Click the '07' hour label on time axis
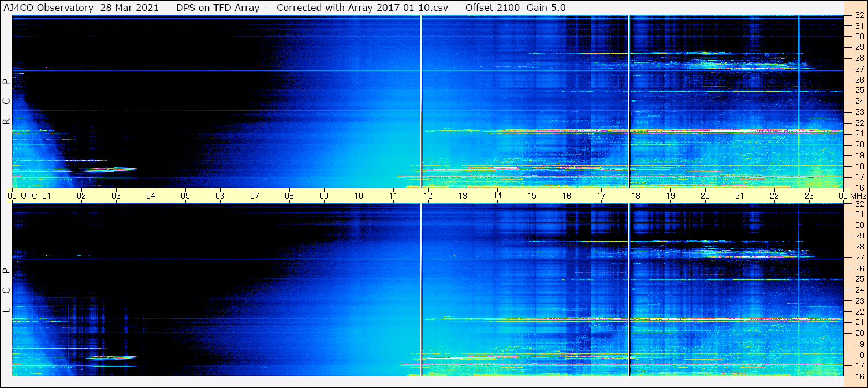 click(255, 196)
